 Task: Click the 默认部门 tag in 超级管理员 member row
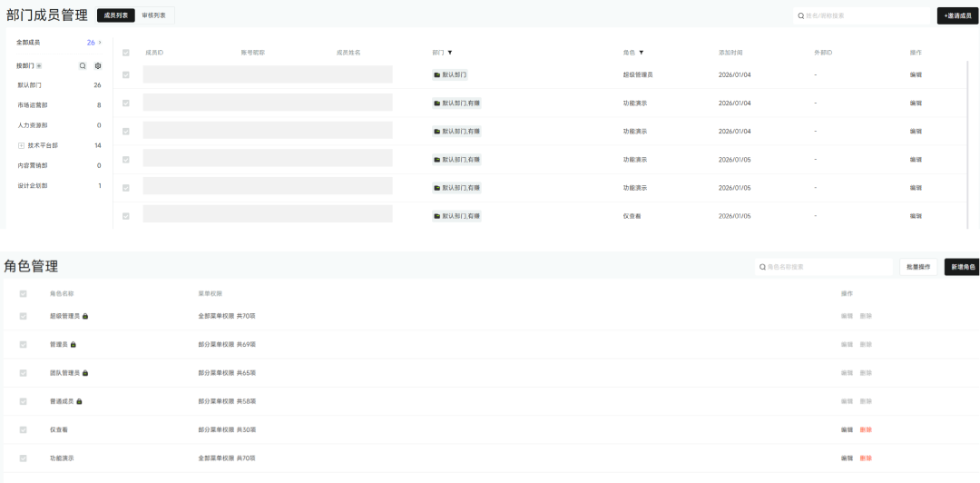tap(450, 74)
